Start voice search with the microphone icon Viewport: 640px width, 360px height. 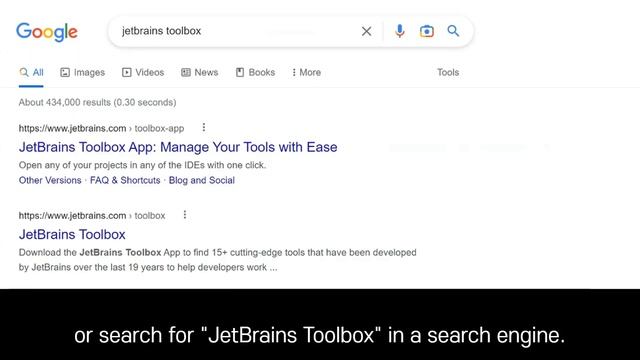click(400, 31)
